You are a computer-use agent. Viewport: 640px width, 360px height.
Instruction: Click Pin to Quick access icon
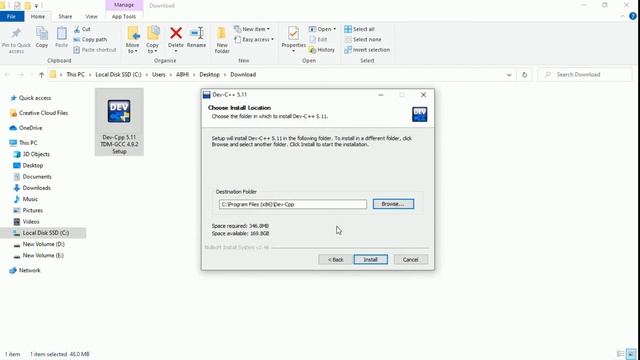tap(16, 40)
